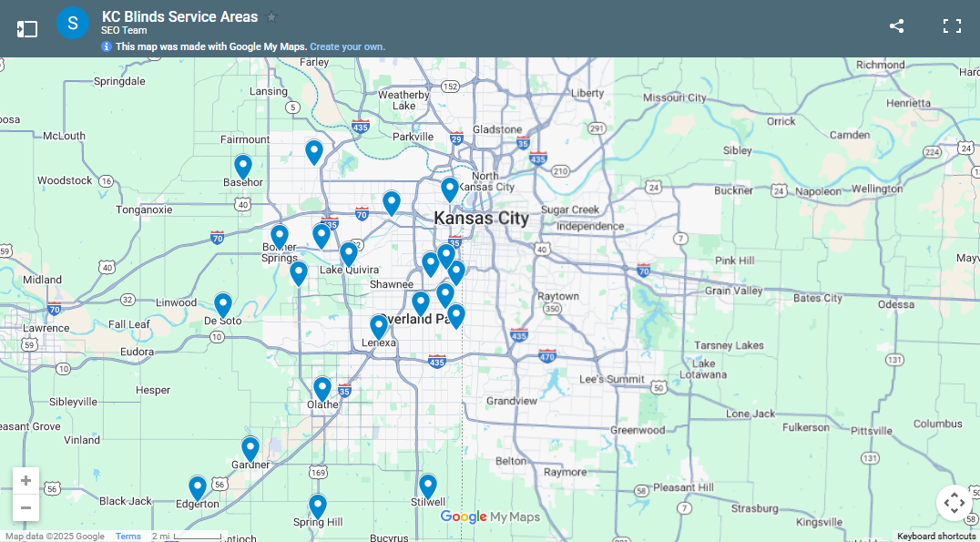
Task: Select the marker near De Soto
Action: click(x=222, y=303)
